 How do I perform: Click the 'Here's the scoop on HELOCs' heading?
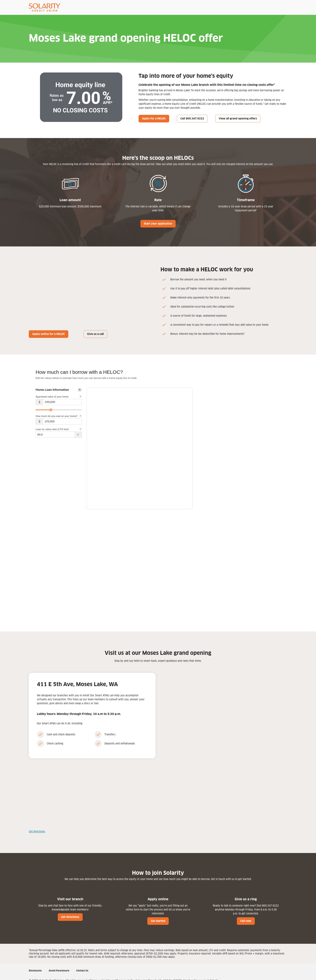[x=158, y=158]
